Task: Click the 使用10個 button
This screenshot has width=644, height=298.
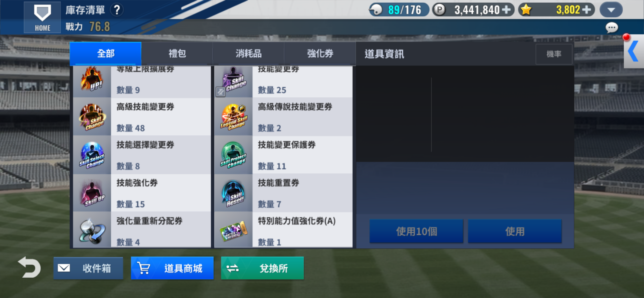Action: click(416, 231)
